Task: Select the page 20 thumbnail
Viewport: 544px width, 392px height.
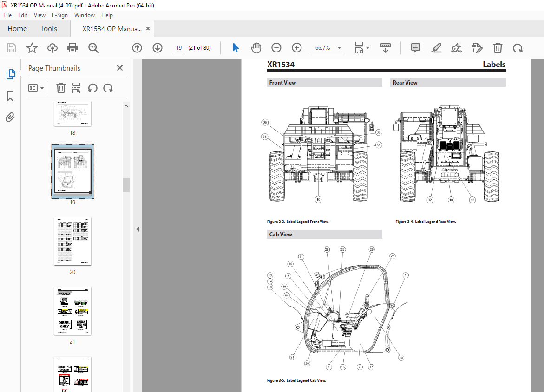Action: (x=72, y=242)
